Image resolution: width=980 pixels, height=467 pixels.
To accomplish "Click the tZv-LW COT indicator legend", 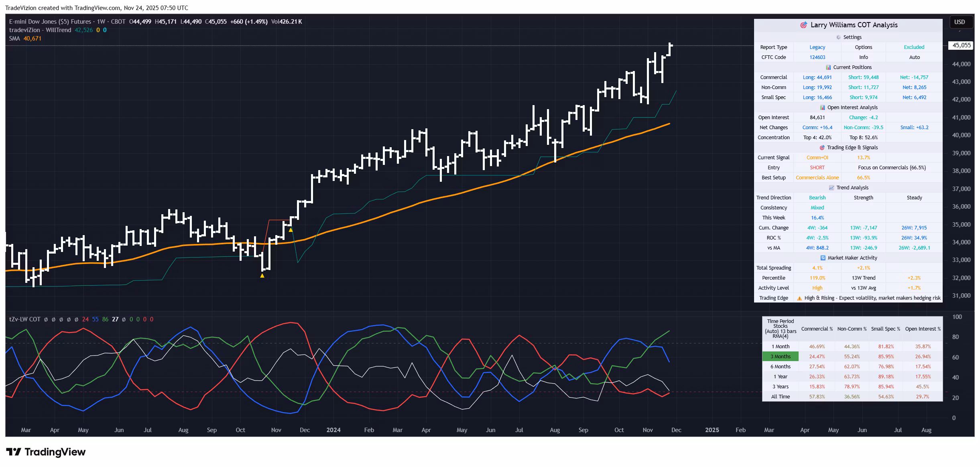I will (25, 319).
